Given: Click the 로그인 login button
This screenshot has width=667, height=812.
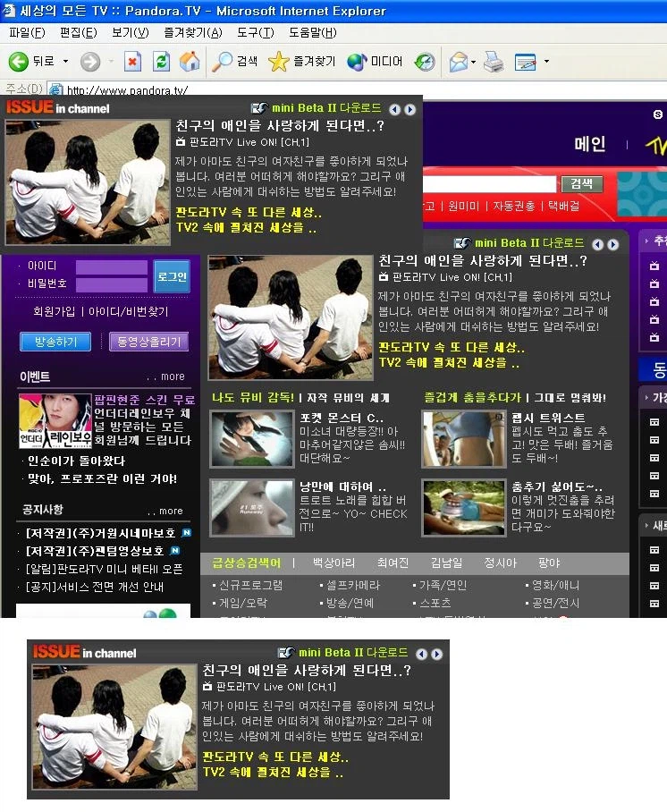Looking at the screenshot, I should tap(172, 276).
